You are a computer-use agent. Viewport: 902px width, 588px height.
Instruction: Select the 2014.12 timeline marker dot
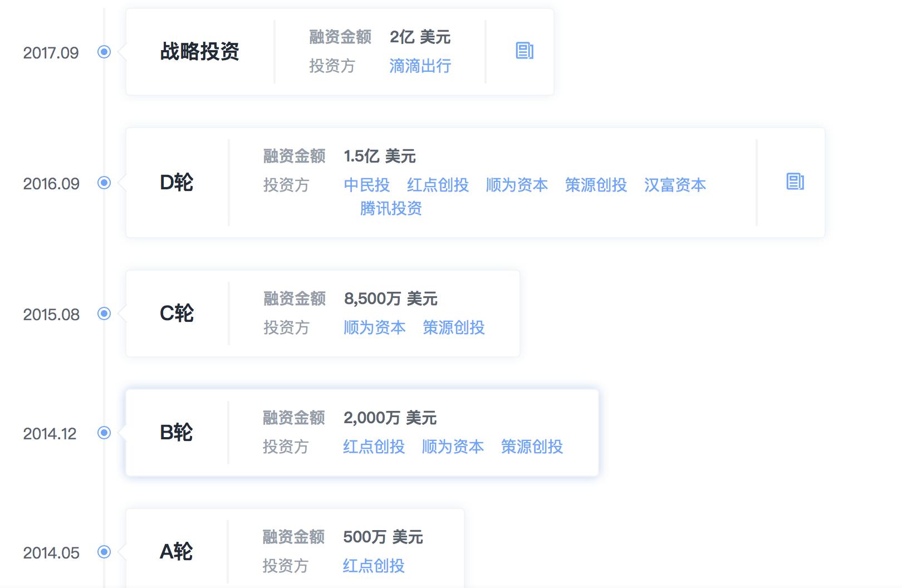104,433
